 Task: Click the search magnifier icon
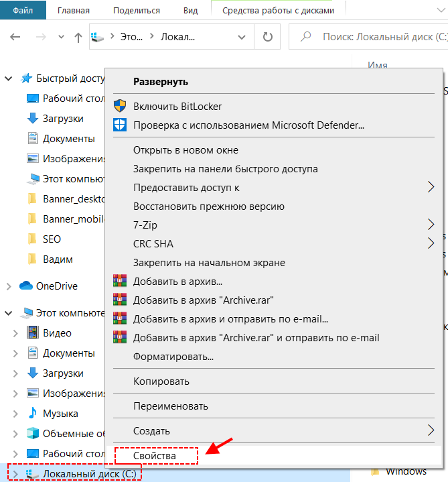(x=306, y=37)
